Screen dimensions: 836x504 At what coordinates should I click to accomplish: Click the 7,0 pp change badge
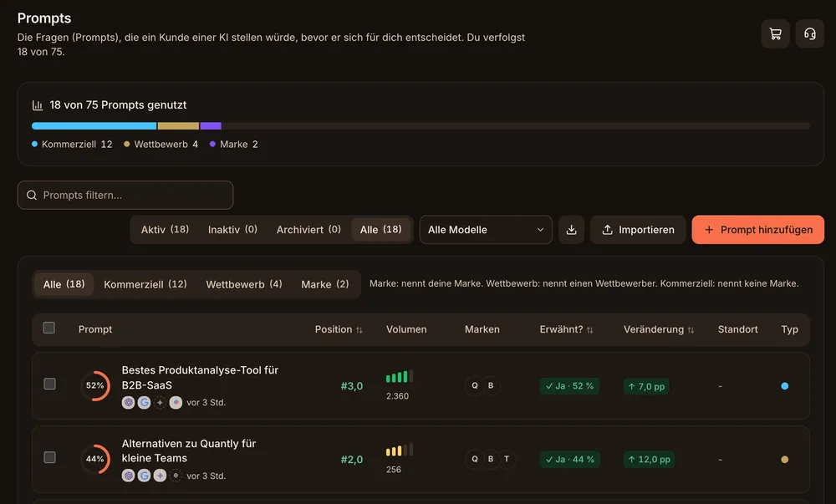[646, 386]
